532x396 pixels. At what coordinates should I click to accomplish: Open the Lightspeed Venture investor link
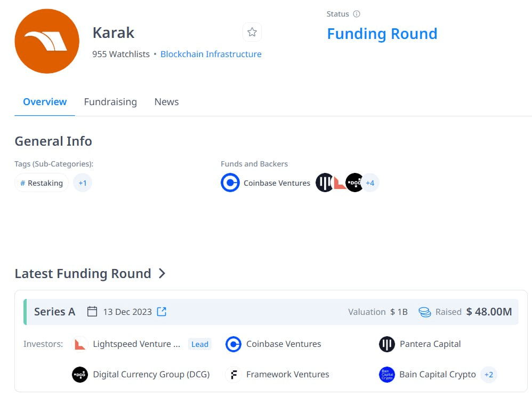(136, 344)
